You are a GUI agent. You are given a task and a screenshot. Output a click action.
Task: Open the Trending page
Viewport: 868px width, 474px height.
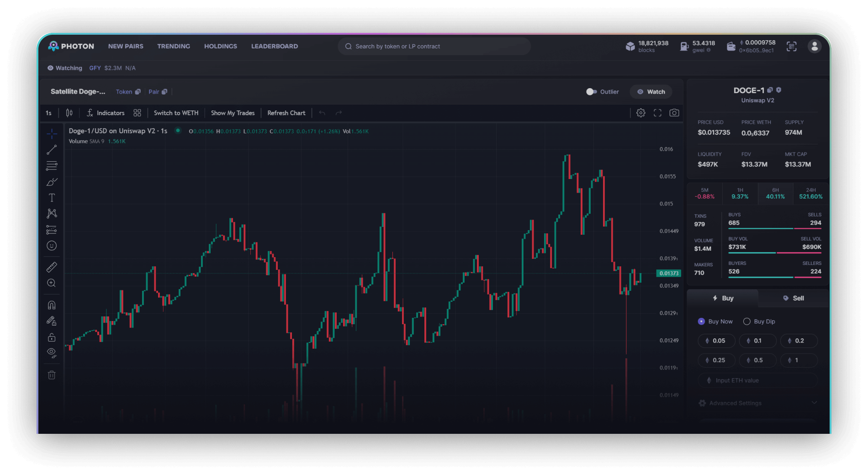[174, 46]
